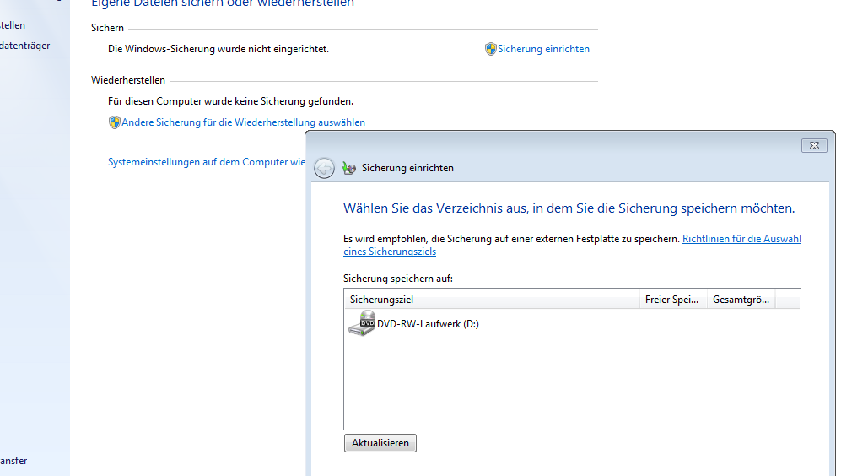Click the Aktualisieren button
The image size is (868, 476).
click(380, 443)
